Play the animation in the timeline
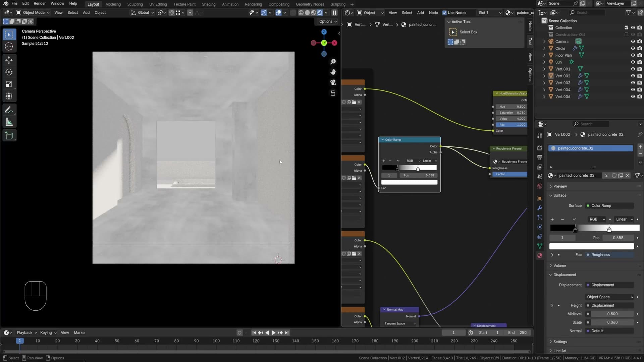 (273, 333)
